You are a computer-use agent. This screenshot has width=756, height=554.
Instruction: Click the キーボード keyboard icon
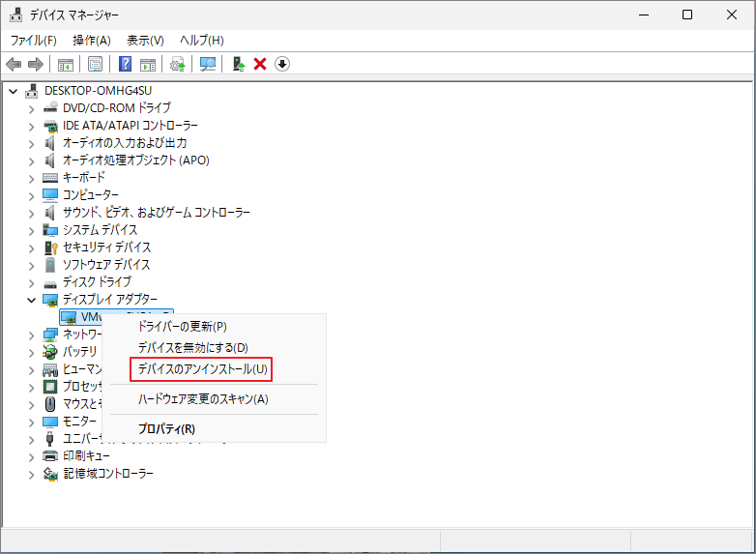click(x=50, y=178)
